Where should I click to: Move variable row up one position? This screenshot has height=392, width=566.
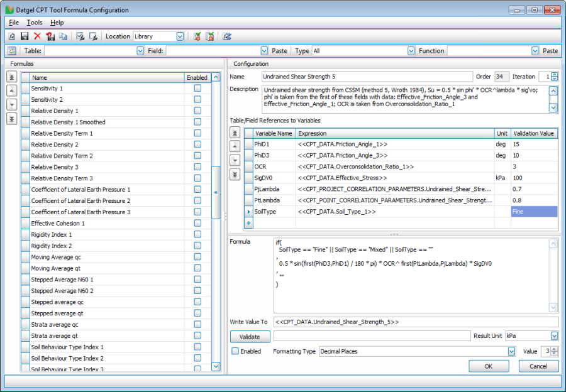click(x=235, y=146)
